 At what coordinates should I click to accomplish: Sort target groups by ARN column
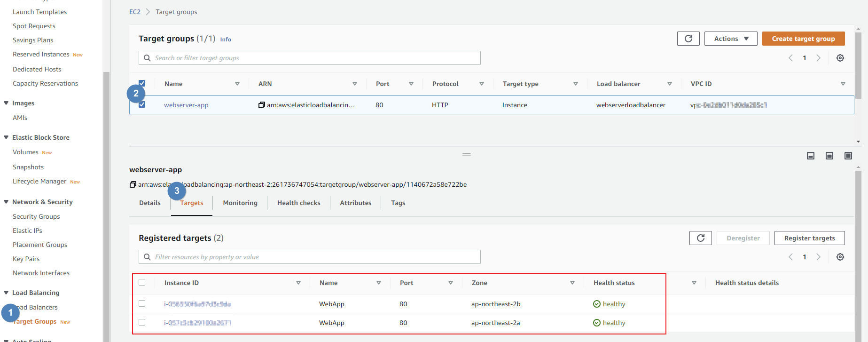coord(355,84)
